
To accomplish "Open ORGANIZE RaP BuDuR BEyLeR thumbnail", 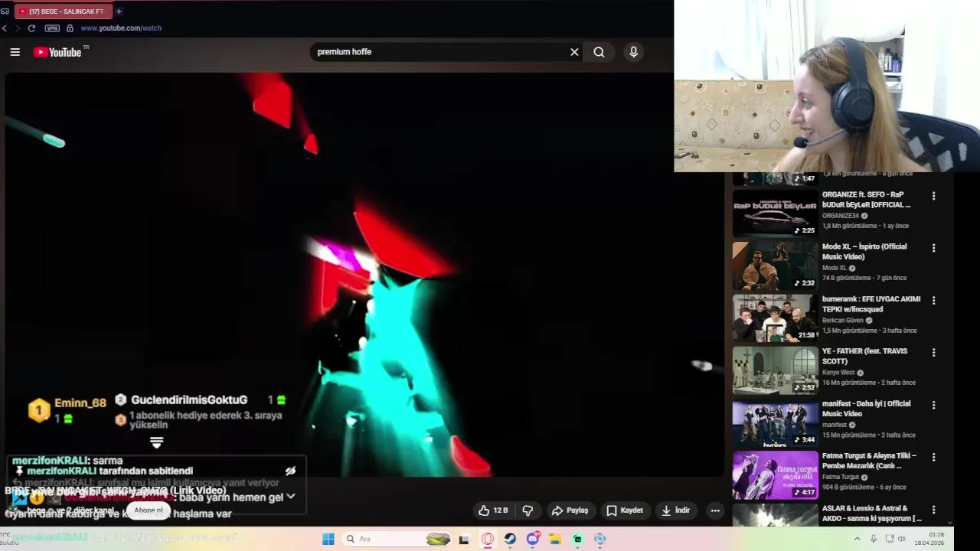I will pos(775,214).
